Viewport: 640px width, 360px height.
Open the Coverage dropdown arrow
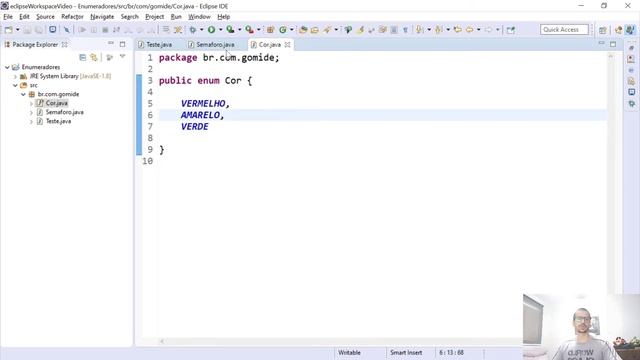pyautogui.click(x=239, y=30)
